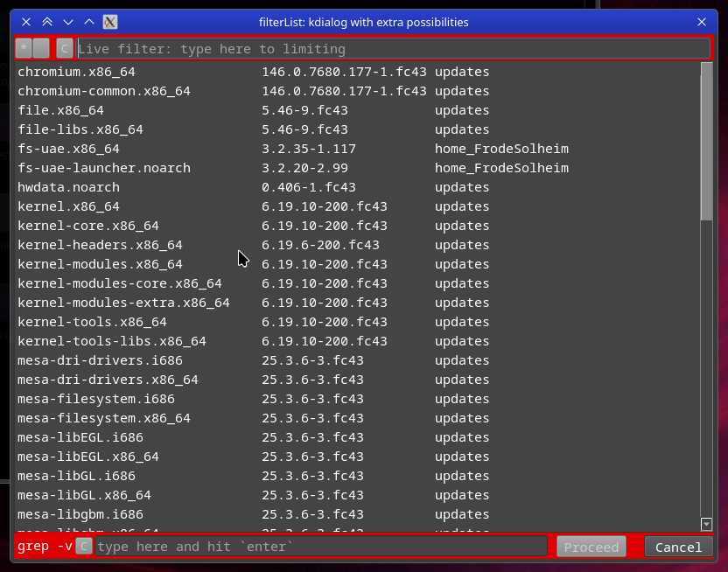Clear live filter with the top C button
This screenshot has height=572, width=728.
[65, 49]
